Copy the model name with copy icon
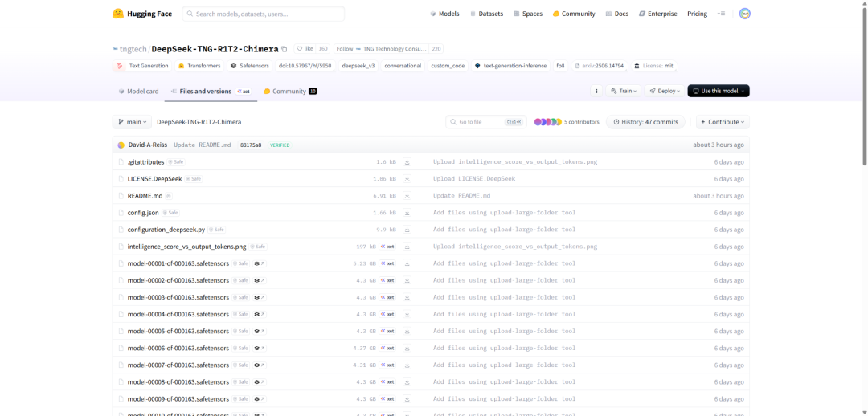Image resolution: width=868 pixels, height=416 pixels. [285, 49]
